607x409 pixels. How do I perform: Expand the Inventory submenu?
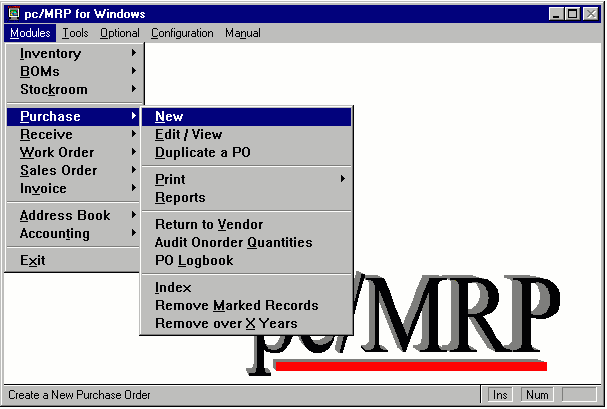click(73, 53)
